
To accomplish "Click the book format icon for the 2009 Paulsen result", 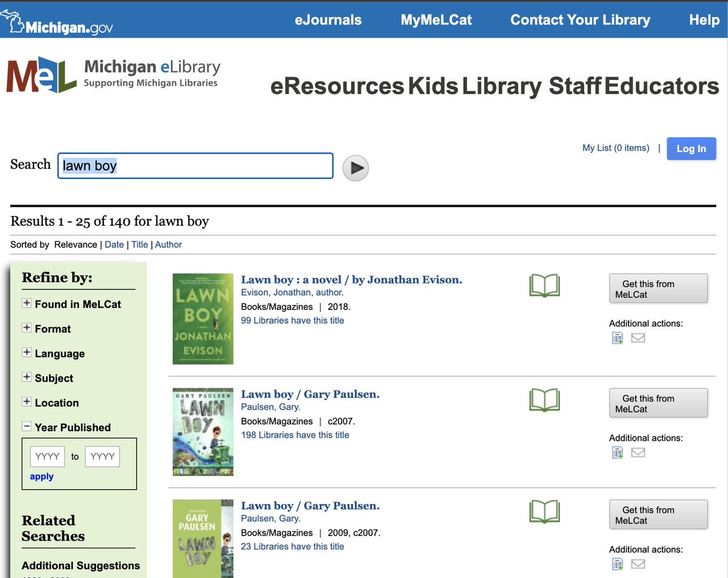I will tap(544, 512).
